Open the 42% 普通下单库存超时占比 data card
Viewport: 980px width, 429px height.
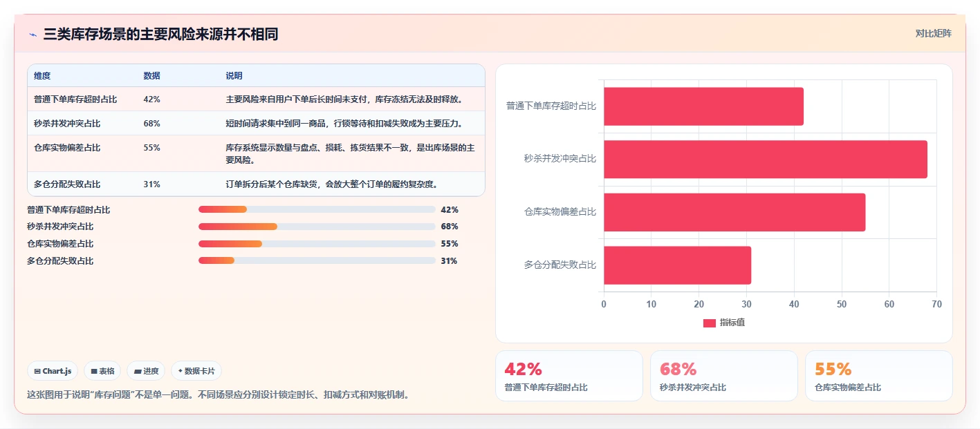click(569, 376)
